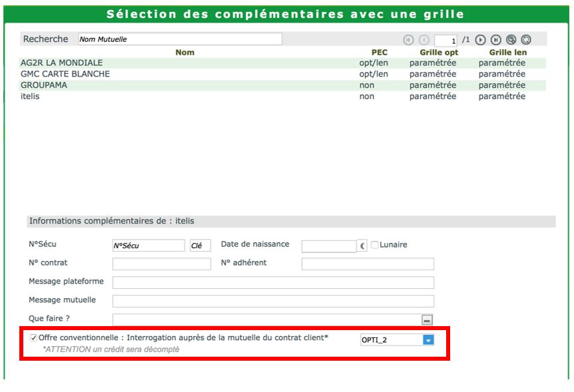
Task: Click itelis Grille len paramétrée
Action: point(502,97)
